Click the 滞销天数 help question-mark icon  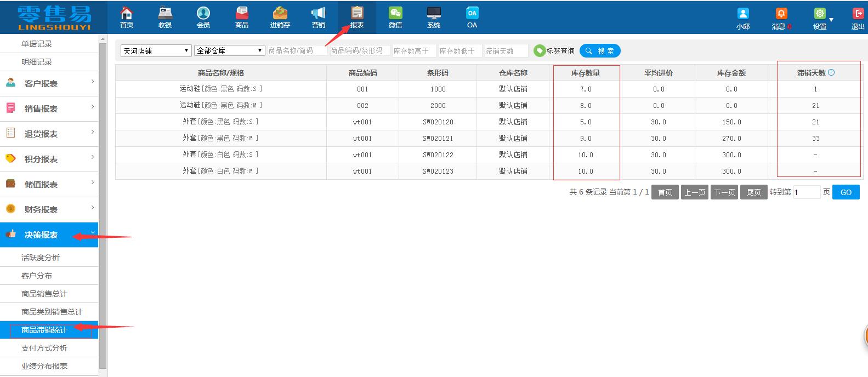point(831,72)
